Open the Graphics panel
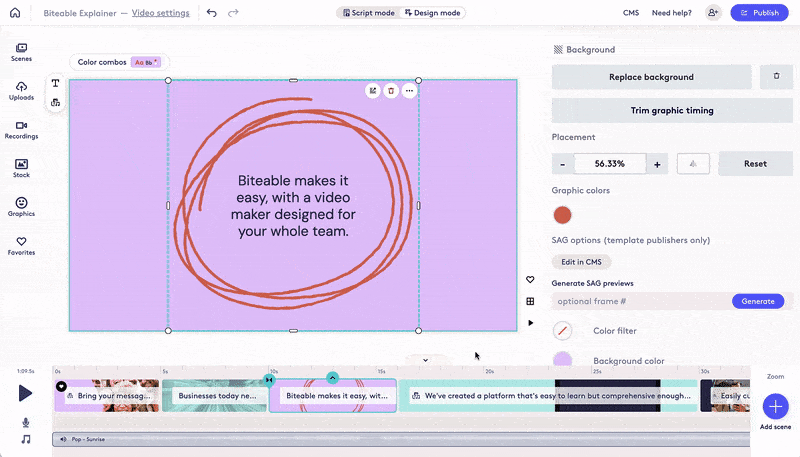 coord(21,207)
